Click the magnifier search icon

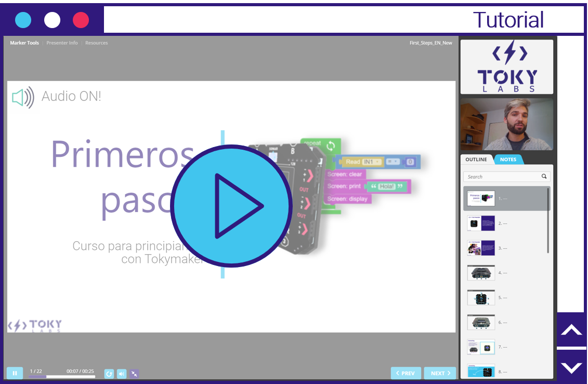pos(544,177)
